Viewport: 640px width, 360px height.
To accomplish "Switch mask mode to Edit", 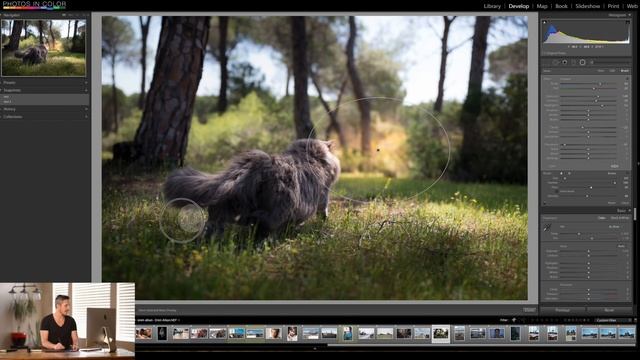I will tap(612, 71).
